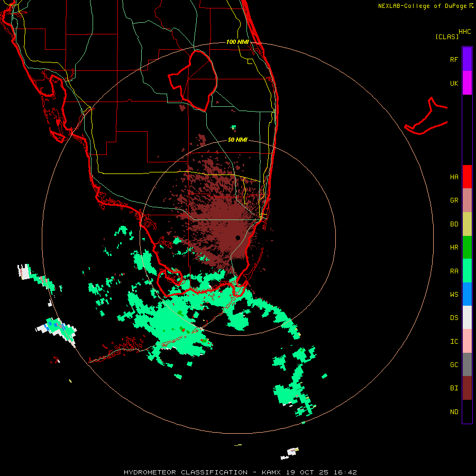Click the ND legend label
This screenshot has width=476, height=476.
click(x=454, y=412)
